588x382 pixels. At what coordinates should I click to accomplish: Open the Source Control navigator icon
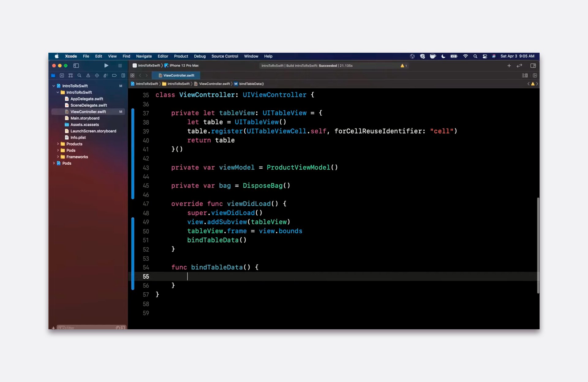tap(62, 75)
